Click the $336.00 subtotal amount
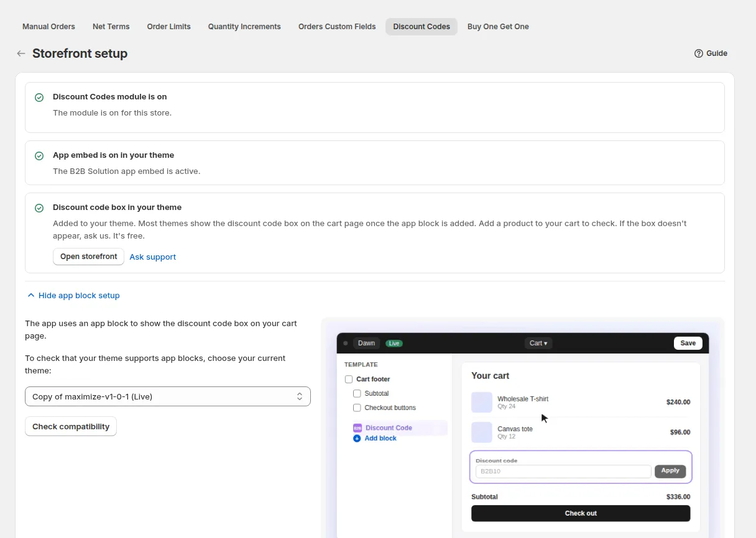This screenshot has width=756, height=538. 678,497
